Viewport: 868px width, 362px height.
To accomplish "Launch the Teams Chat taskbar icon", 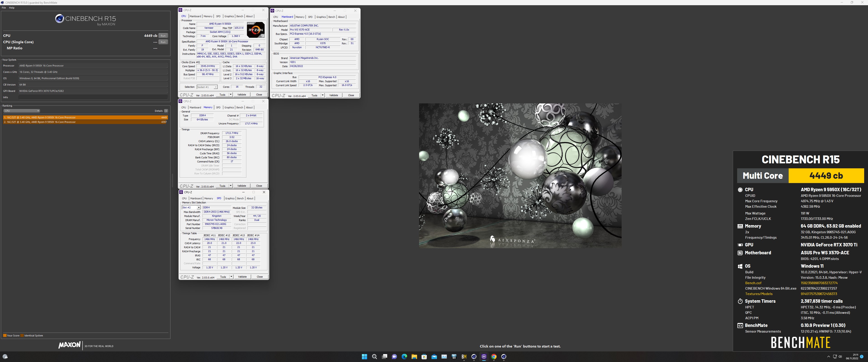I will point(394,357).
